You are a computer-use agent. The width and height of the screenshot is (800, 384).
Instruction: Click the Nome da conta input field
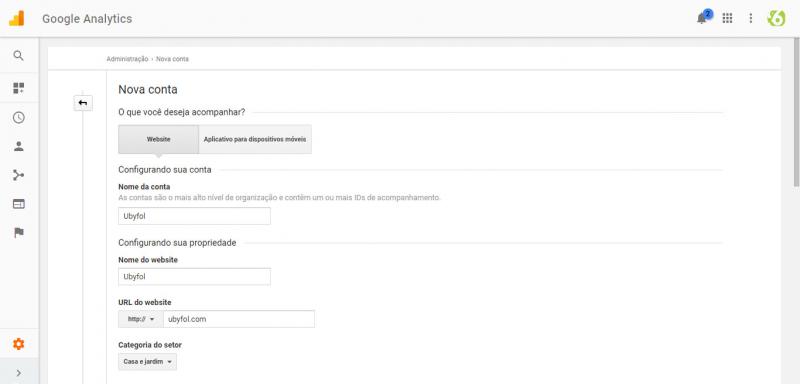(x=194, y=216)
